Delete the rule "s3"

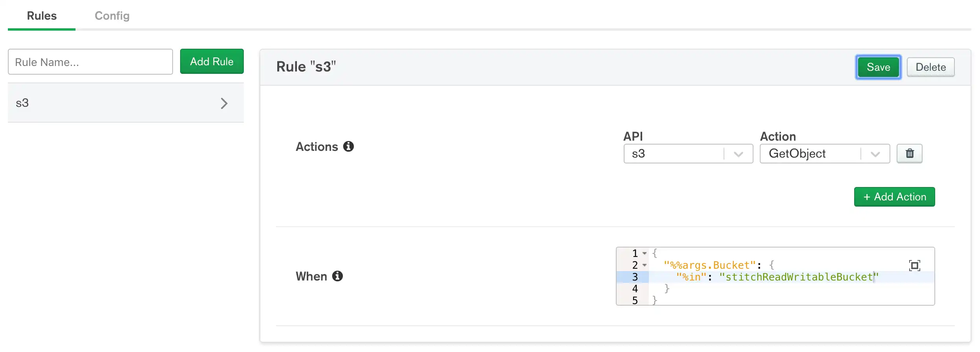(930, 67)
